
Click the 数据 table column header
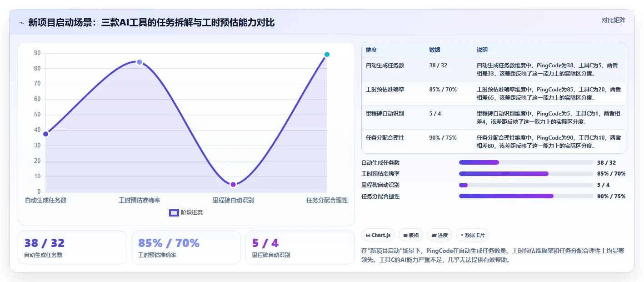[x=434, y=50]
